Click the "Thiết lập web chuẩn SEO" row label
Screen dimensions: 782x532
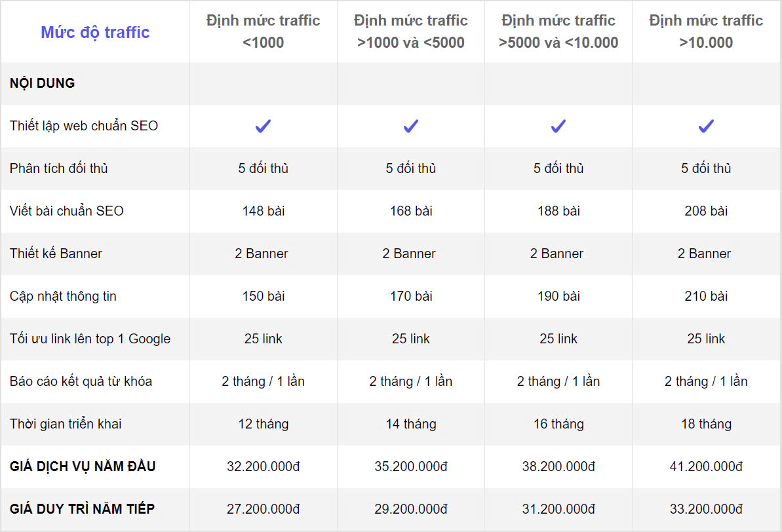[x=84, y=126]
